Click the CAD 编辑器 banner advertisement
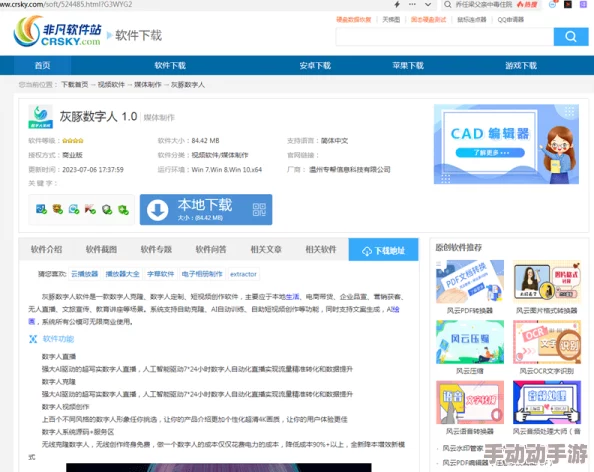The width and height of the screenshot is (594, 472). pyautogui.click(x=506, y=144)
